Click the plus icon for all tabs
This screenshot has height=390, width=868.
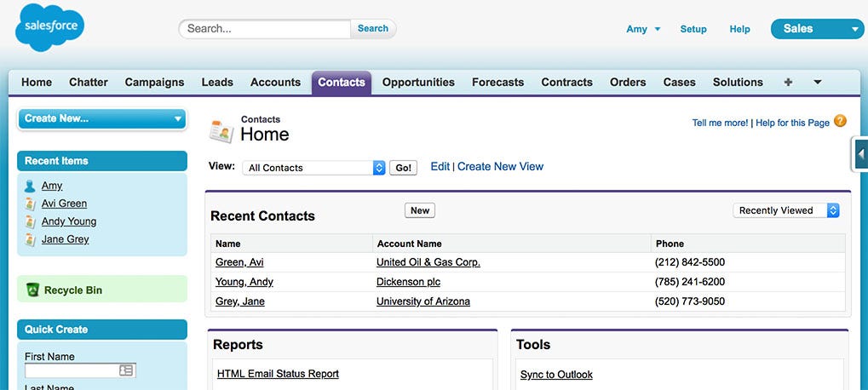pyautogui.click(x=788, y=83)
